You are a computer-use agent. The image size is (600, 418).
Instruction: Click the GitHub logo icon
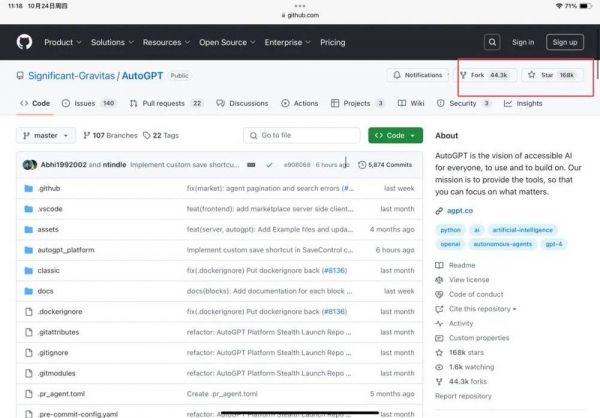(x=24, y=42)
